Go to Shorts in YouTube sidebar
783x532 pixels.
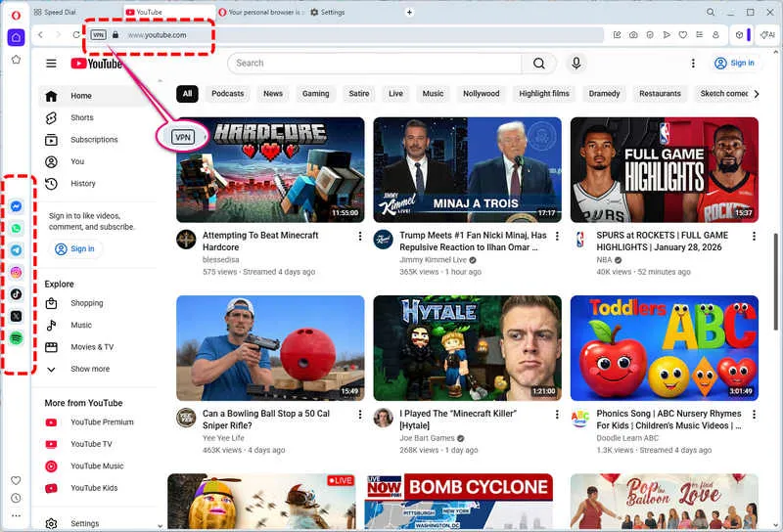(81, 117)
